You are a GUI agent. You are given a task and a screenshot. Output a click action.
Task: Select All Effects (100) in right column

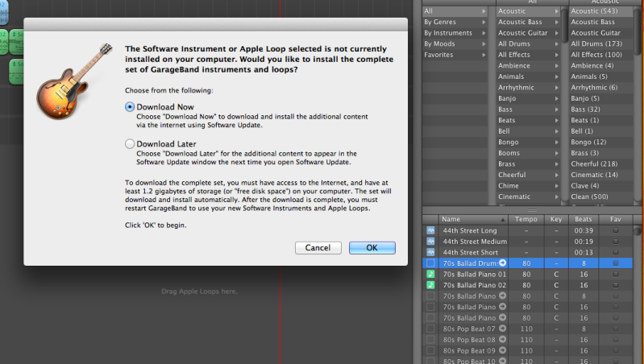(x=601, y=55)
